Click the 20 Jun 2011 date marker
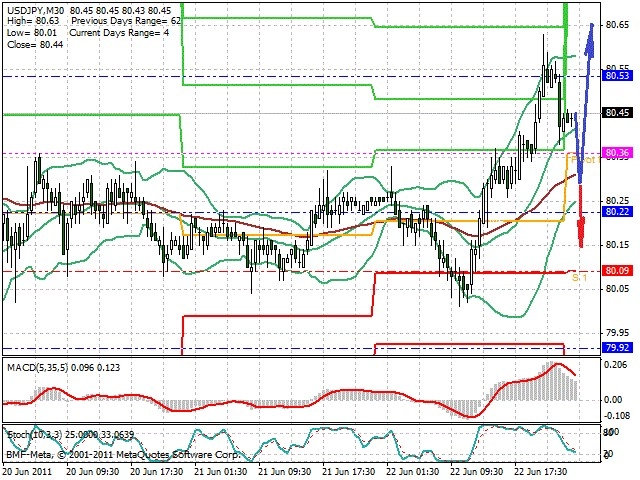This screenshot has width=640, height=480. click(28, 472)
